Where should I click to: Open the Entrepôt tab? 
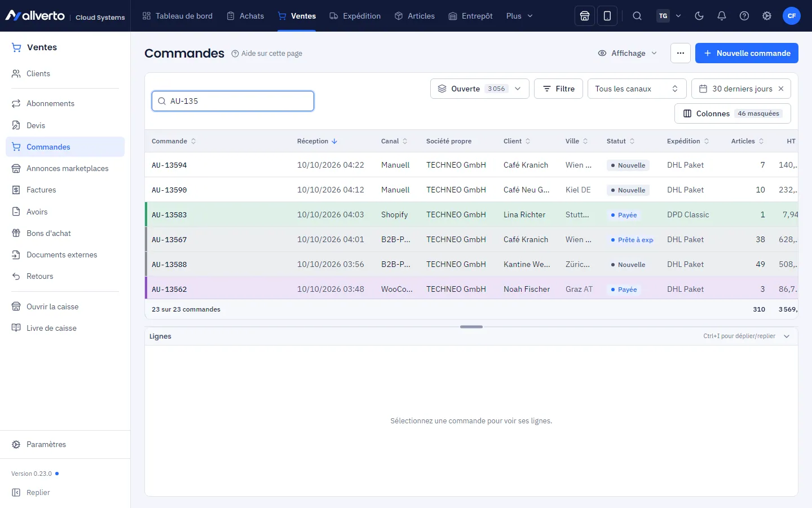coord(471,16)
